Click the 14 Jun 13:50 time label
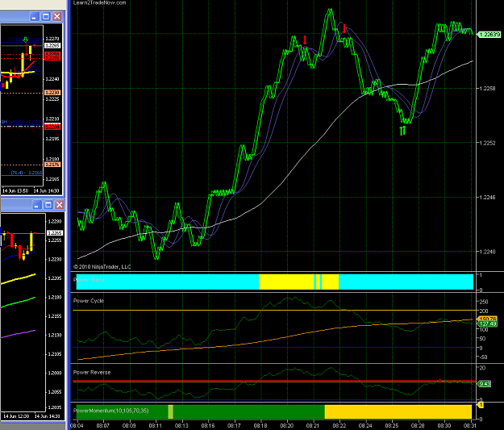 tap(15, 190)
